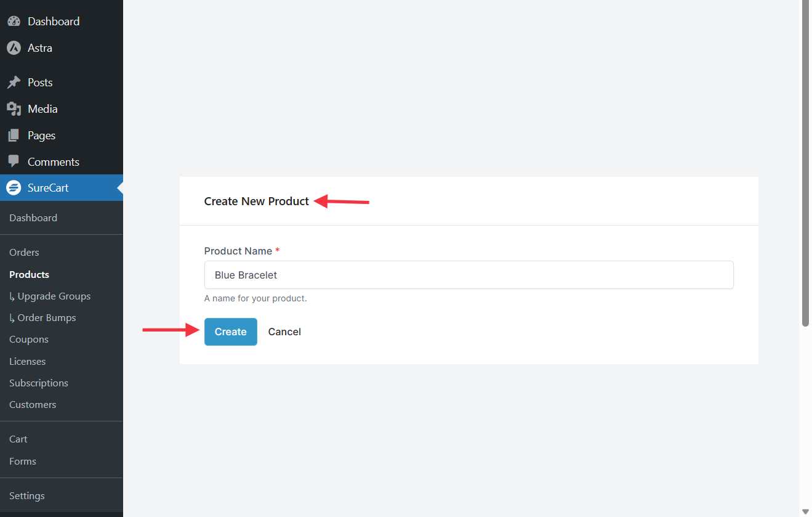Click the Media library icon
The width and height of the screenshot is (812, 517).
[14, 109]
